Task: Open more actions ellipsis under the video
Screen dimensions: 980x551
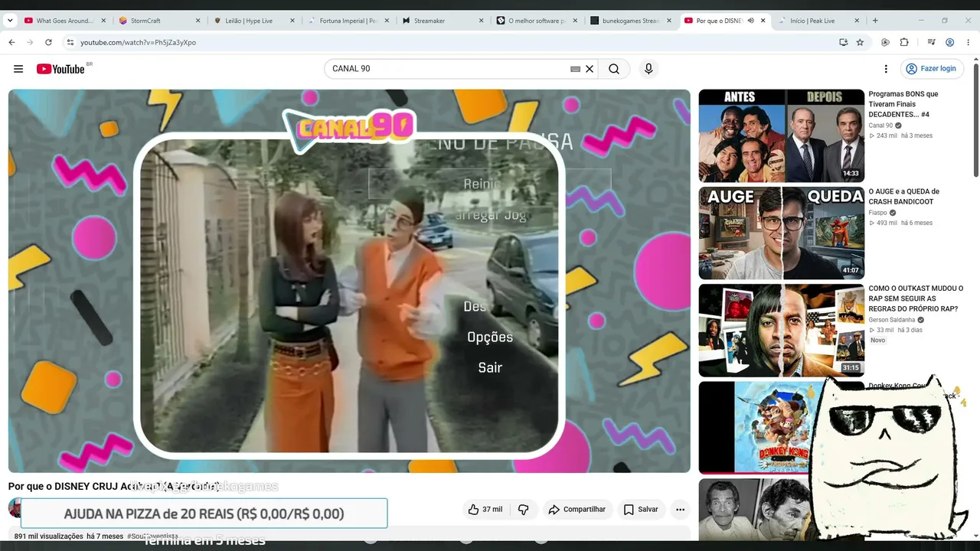Action: (x=680, y=510)
